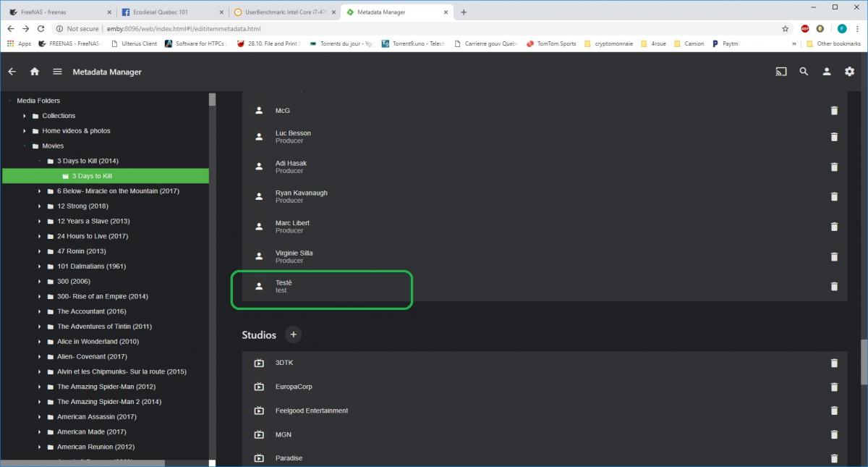This screenshot has width=868, height=467.
Task: Expand 300 (2006) node
Action: 39,282
